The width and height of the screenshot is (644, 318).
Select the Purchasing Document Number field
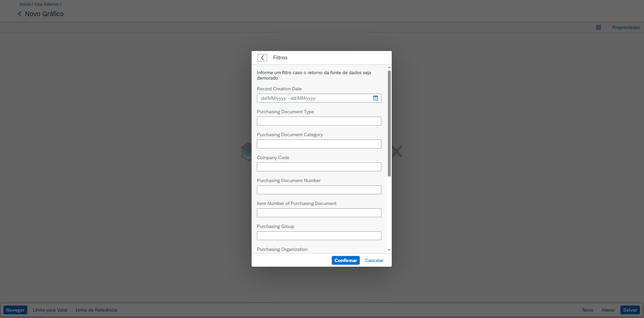(319, 190)
